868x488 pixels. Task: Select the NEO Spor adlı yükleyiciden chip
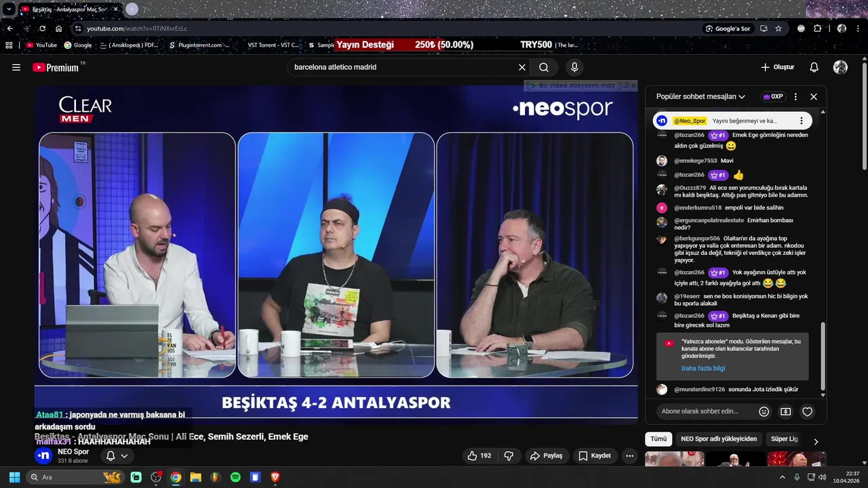coord(719,439)
